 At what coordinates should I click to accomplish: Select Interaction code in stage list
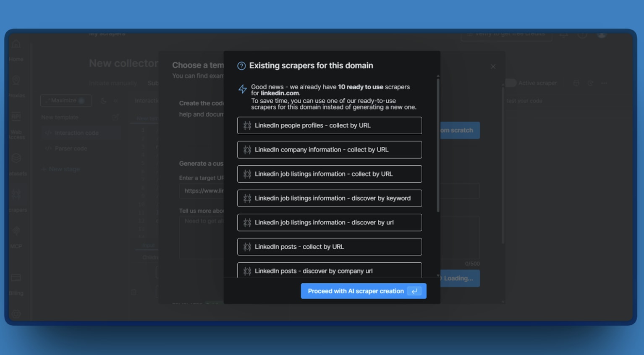click(x=81, y=133)
